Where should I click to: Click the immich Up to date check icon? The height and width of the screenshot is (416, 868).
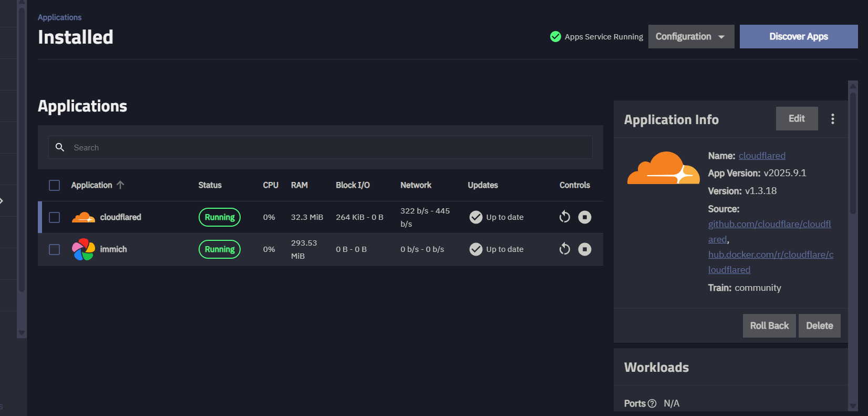click(x=476, y=249)
